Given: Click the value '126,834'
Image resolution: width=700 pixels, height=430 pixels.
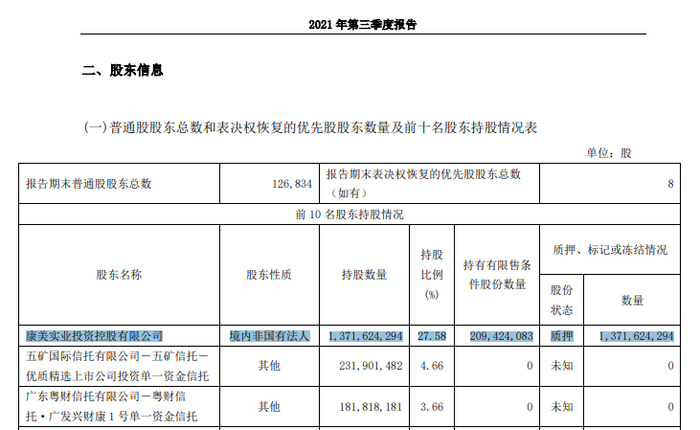Looking at the screenshot, I should pyautogui.click(x=292, y=184).
